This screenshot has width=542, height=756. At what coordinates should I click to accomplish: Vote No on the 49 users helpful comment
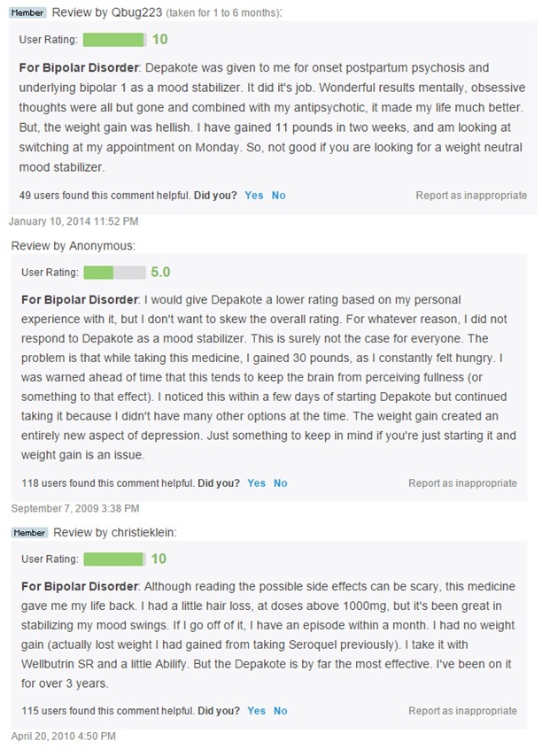pyautogui.click(x=279, y=196)
